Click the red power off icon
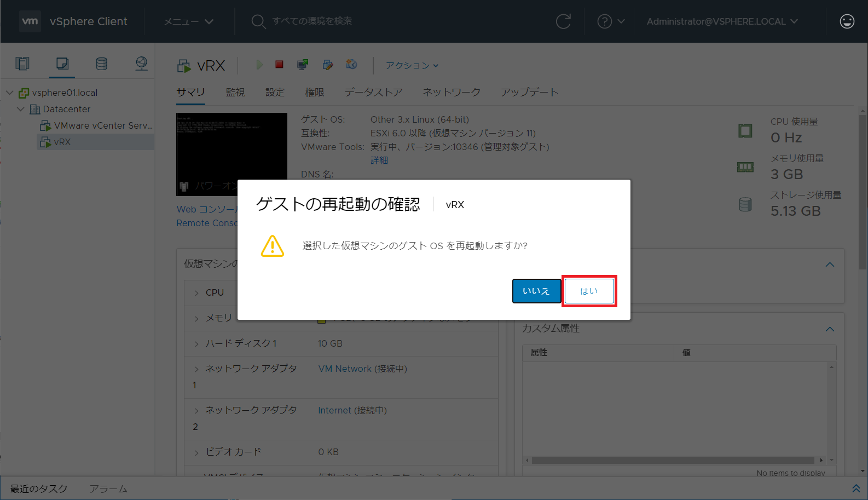The height and width of the screenshot is (500, 868). [279, 65]
